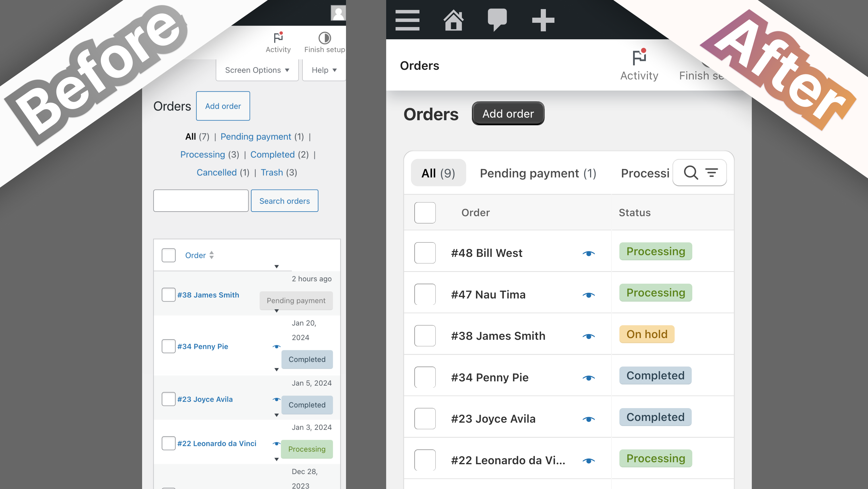Filter by Pending payment link in Before panel
Image resolution: width=868 pixels, height=489 pixels.
[x=256, y=136]
